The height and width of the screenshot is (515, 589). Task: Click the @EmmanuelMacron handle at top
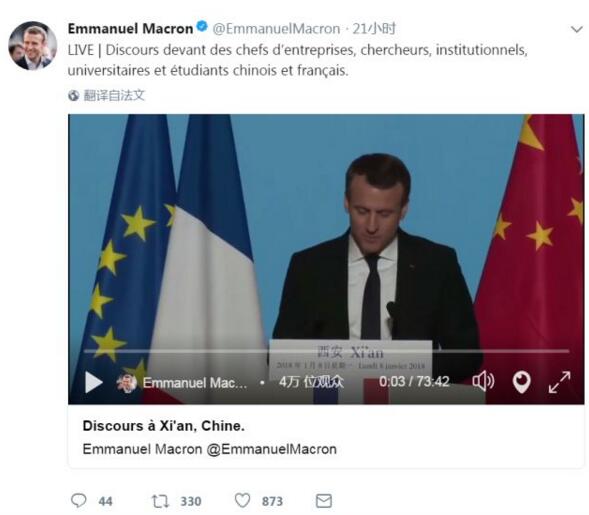[x=276, y=29]
